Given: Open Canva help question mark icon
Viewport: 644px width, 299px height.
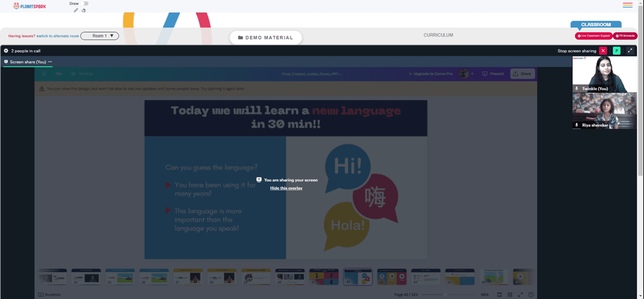Looking at the screenshot, I should (x=531, y=294).
